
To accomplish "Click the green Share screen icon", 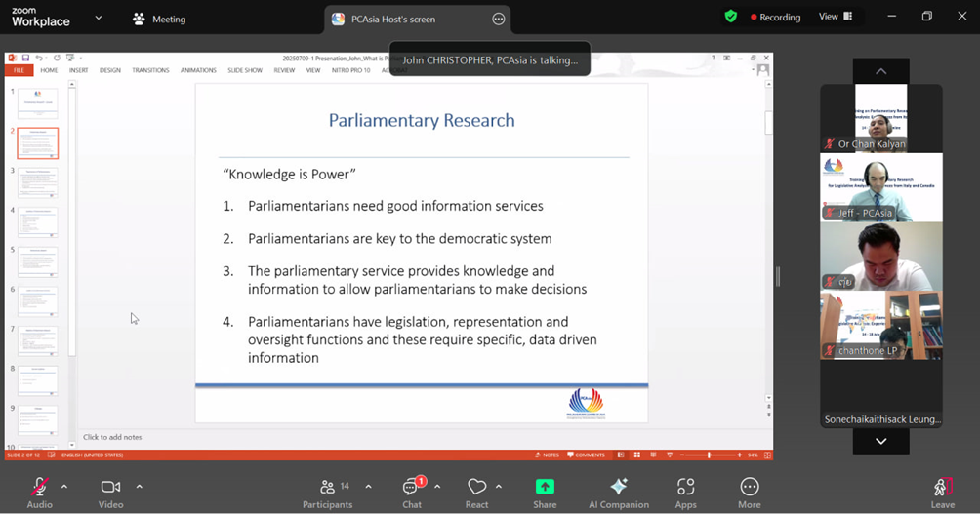I will pos(545,487).
